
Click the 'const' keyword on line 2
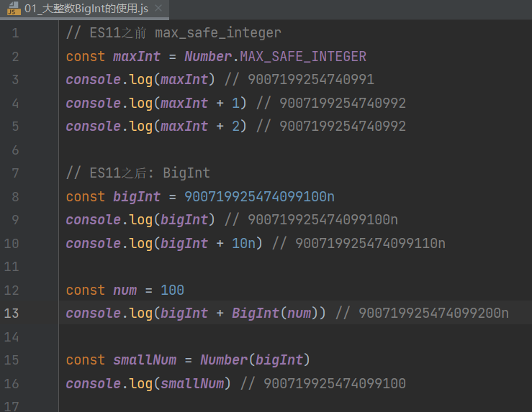click(x=86, y=56)
